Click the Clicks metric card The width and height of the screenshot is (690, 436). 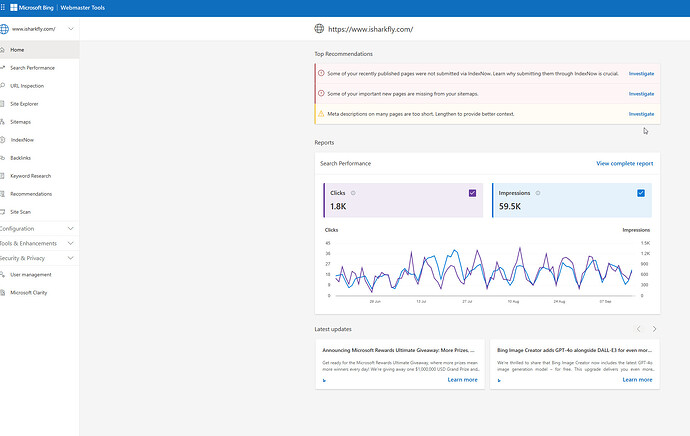click(x=403, y=200)
